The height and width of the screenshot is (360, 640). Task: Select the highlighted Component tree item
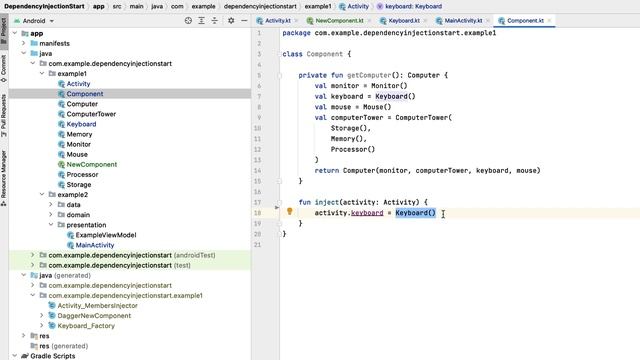(130, 94)
